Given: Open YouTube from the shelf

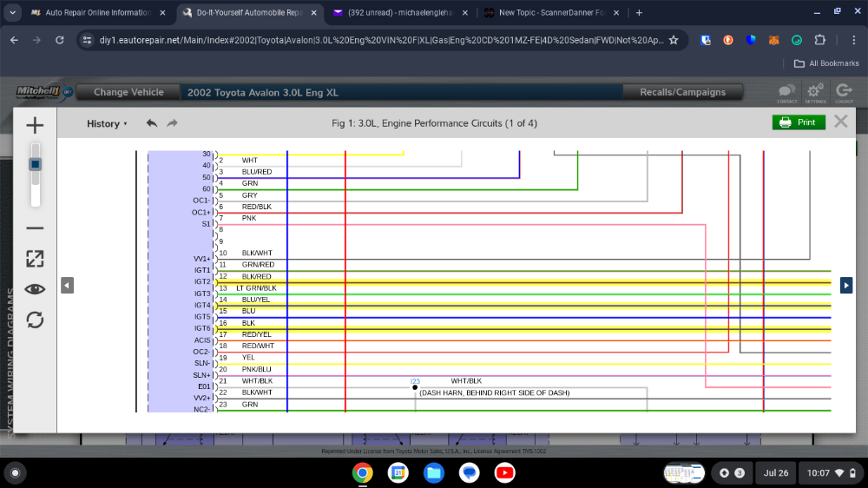Looking at the screenshot, I should (504, 473).
